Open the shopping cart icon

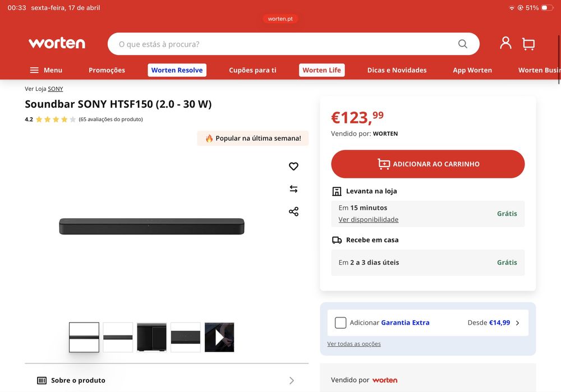(x=528, y=44)
